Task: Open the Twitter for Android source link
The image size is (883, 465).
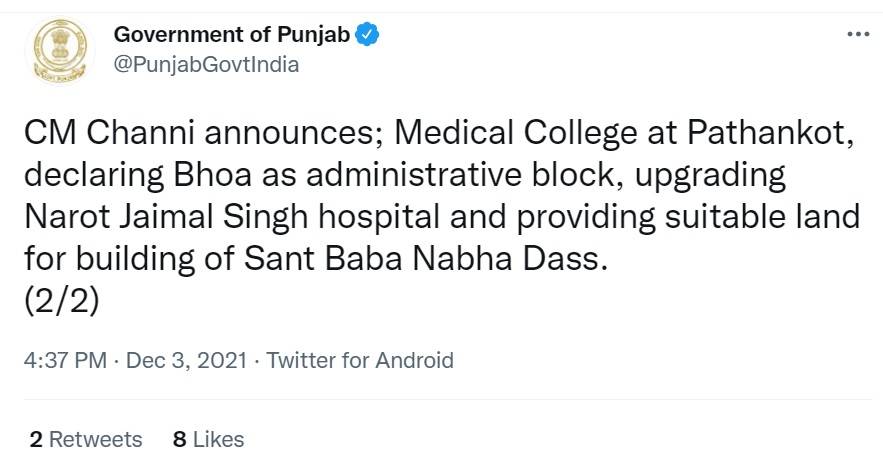Action: (360, 360)
